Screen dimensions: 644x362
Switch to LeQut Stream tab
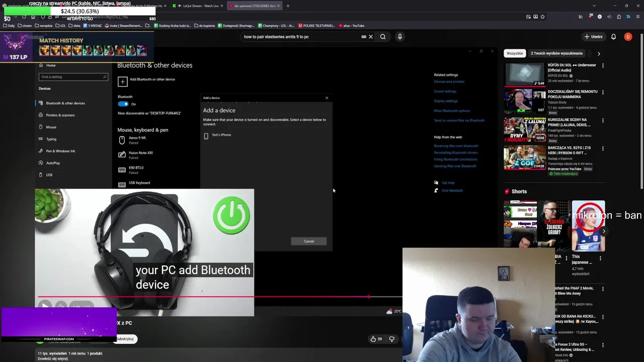(197, 6)
